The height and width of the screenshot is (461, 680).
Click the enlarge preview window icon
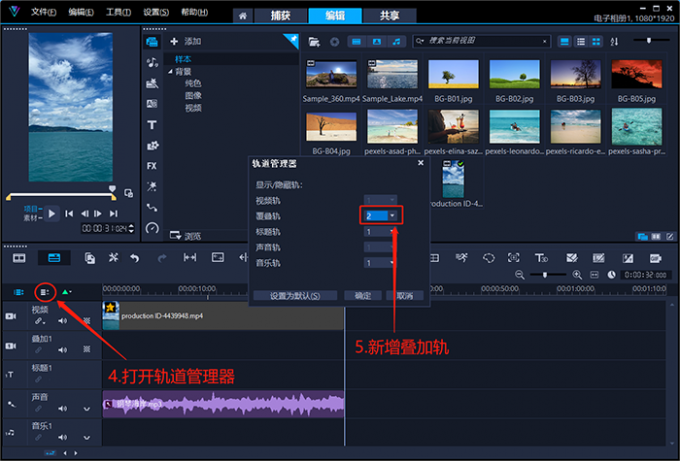[x=129, y=193]
